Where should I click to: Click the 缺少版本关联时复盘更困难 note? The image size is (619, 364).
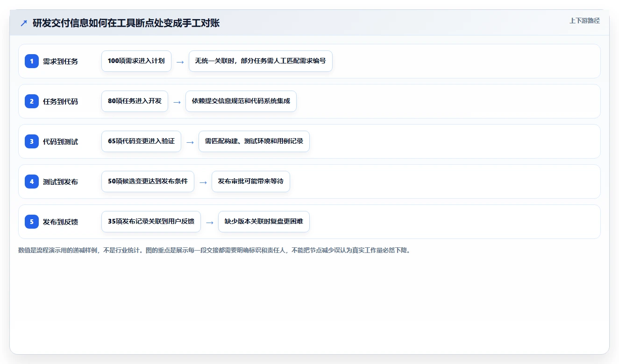(x=264, y=222)
